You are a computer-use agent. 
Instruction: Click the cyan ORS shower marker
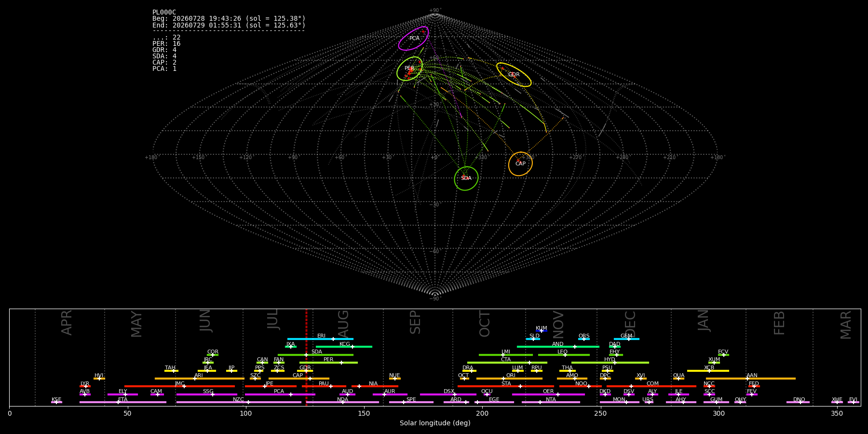(x=584, y=339)
